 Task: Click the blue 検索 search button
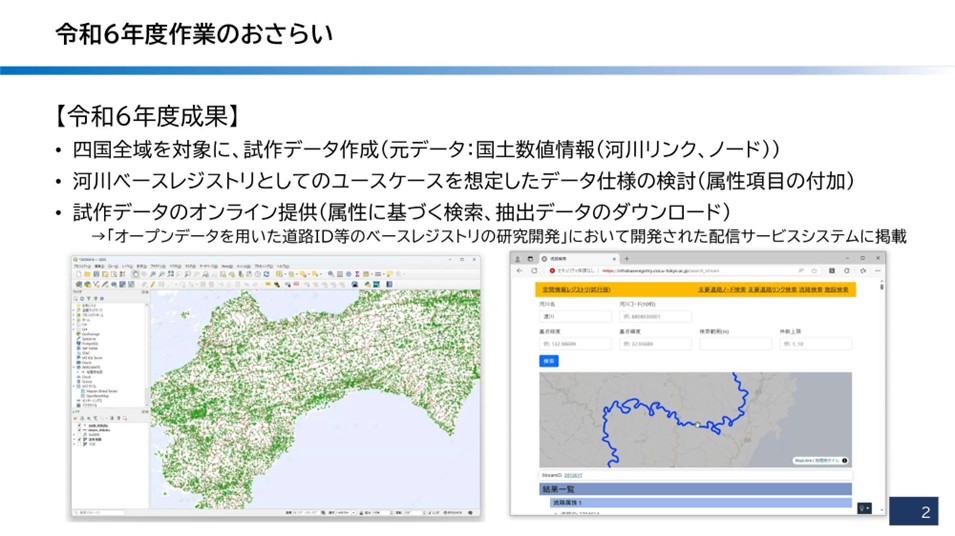tap(549, 361)
